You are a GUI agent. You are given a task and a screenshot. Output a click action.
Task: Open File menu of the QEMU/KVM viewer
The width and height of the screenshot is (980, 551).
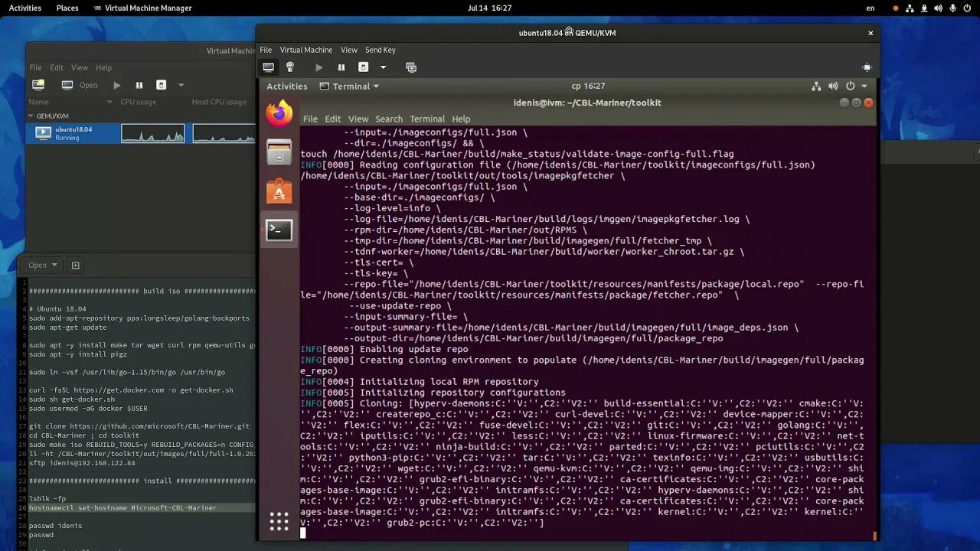pyautogui.click(x=266, y=50)
